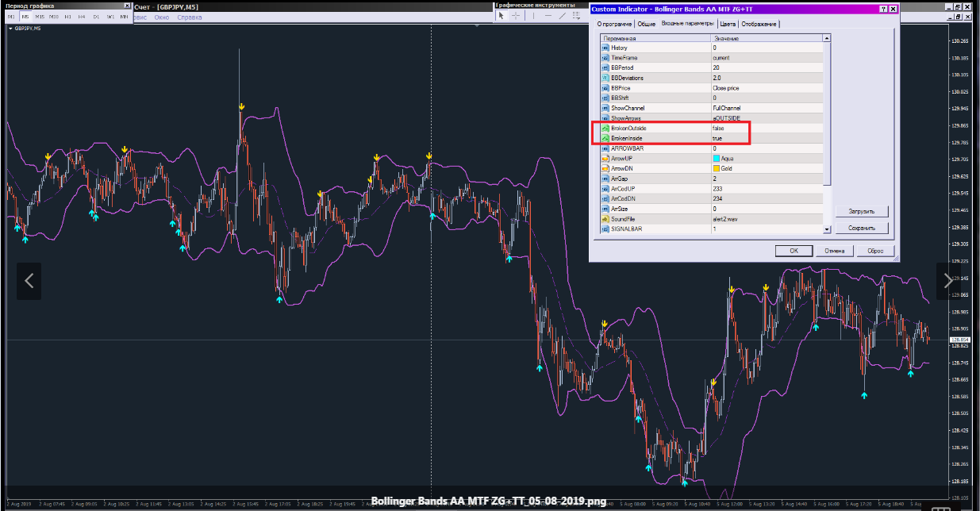The image size is (980, 511).
Task: Select the crosshair tool
Action: point(516,16)
